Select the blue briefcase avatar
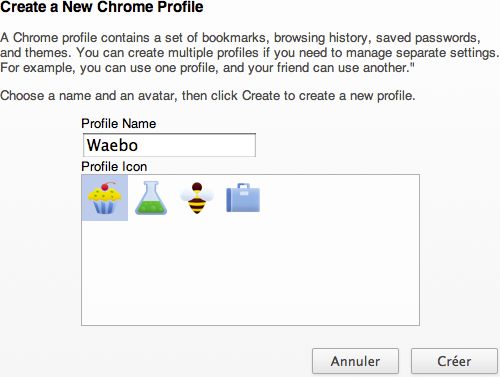Image resolution: width=500 pixels, height=377 pixels. coord(243,198)
